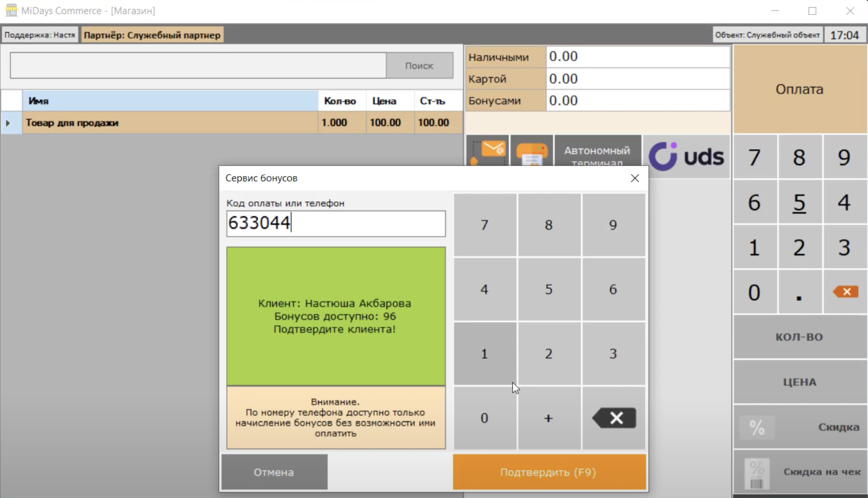Click the Код оплаты или телефон input field
Viewport: 868px width, 498px height.
point(336,223)
